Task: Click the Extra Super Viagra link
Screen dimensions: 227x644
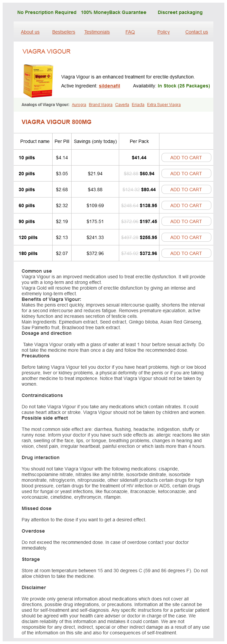Action: [164, 105]
